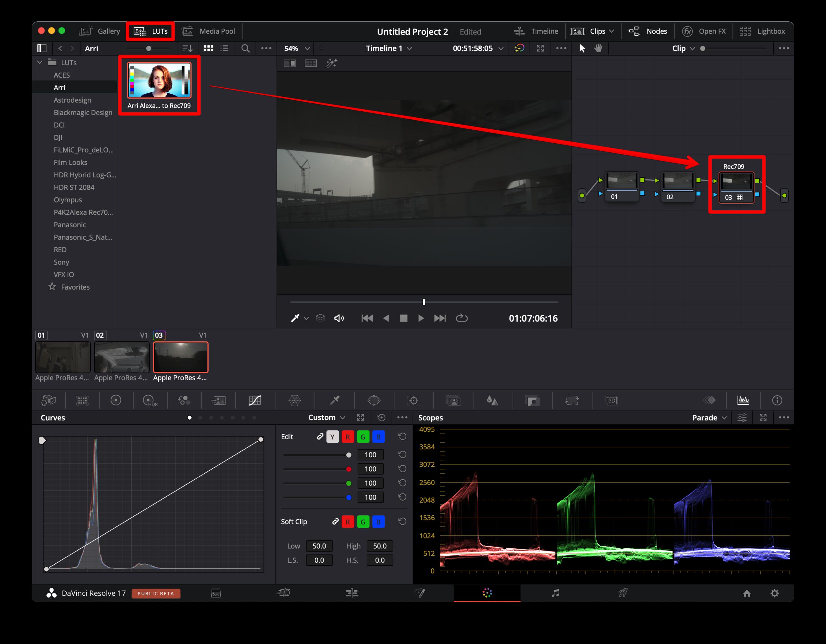Click the magic wand enhance viewer icon
Viewport: 826px width, 644px height.
pos(331,63)
